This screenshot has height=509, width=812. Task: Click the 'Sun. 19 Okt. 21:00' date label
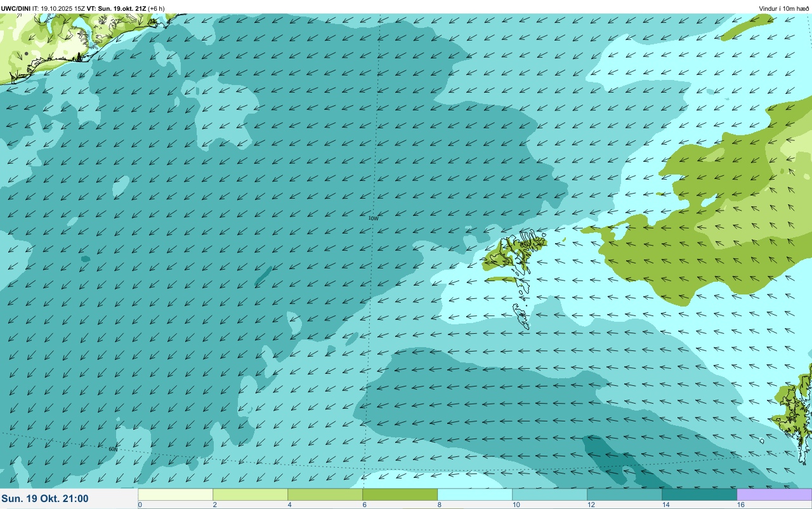point(45,499)
